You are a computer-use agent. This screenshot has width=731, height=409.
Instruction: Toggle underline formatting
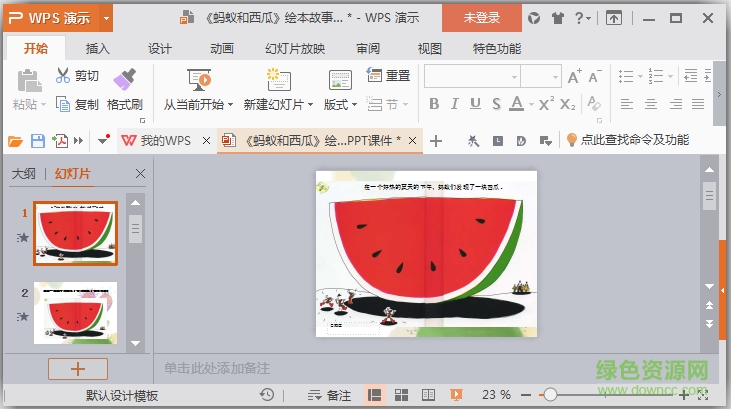tap(475, 104)
